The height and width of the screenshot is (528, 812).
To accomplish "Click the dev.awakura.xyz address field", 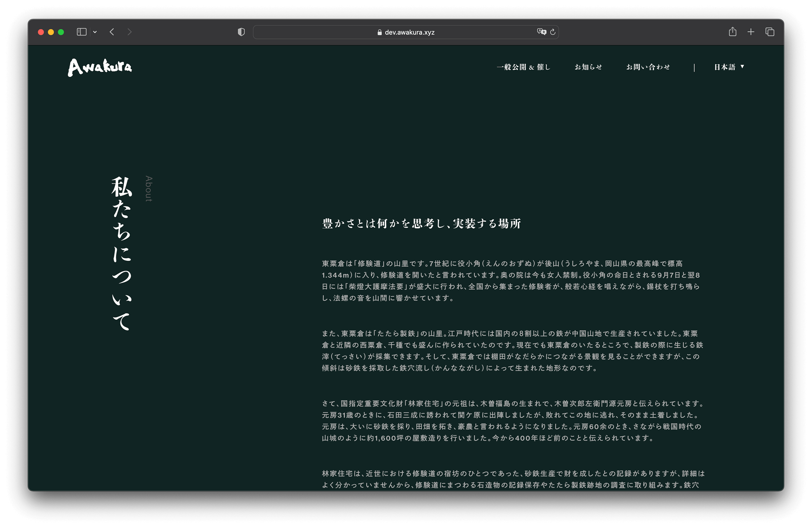I will pos(406,32).
